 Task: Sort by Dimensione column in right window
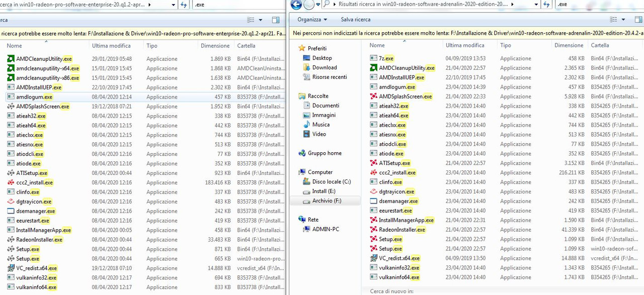point(569,45)
